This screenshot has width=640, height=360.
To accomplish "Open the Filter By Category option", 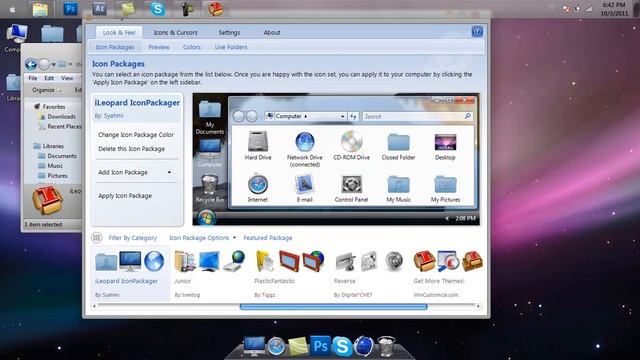I will coord(132,238).
